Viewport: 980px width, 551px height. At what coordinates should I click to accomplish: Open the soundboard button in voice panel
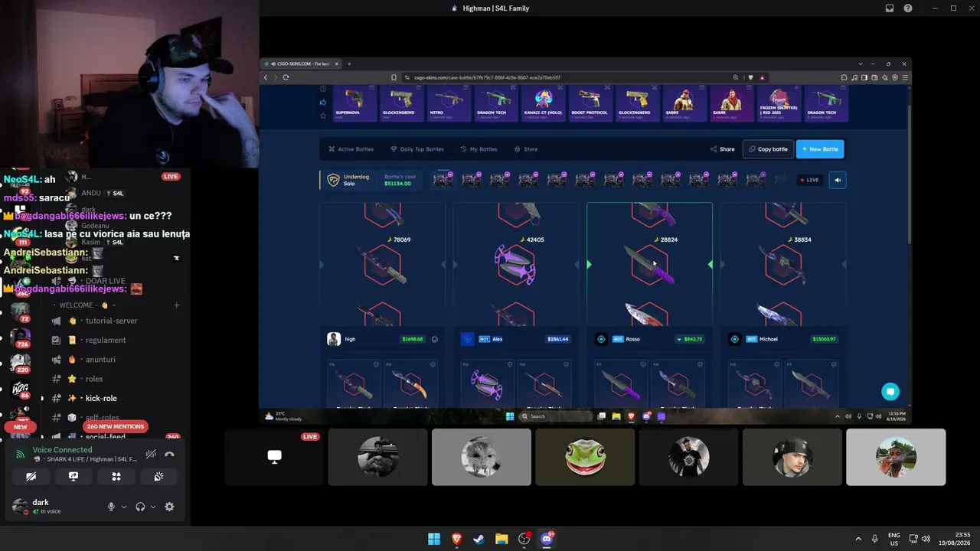(158, 476)
